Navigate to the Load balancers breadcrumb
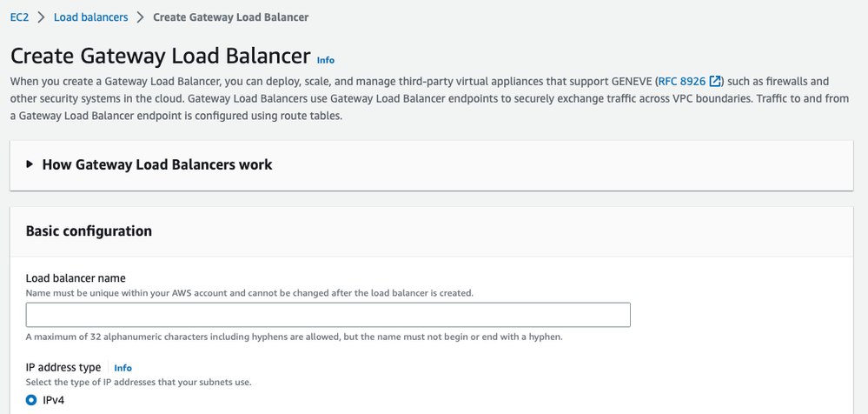Image resolution: width=868 pixels, height=414 pixels. (x=90, y=17)
